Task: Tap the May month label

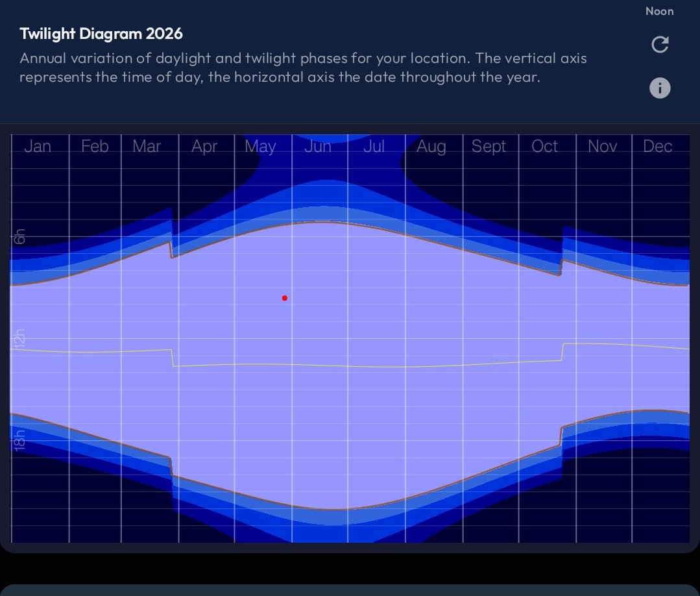Action: pos(260,146)
